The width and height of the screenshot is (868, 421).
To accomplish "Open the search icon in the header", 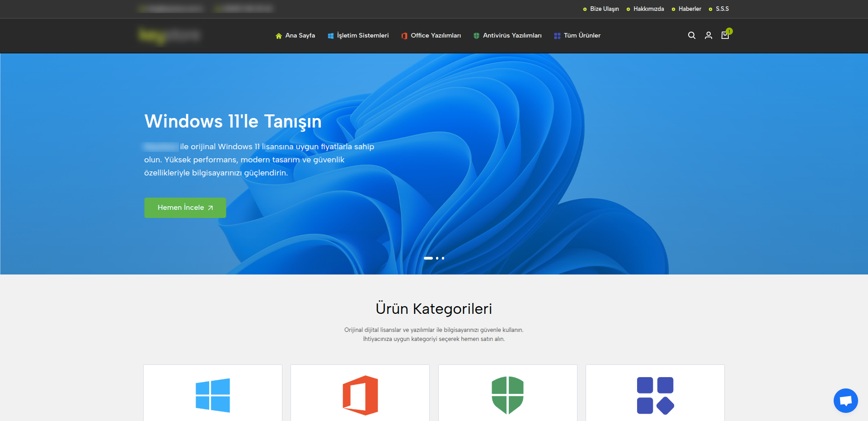I will (691, 35).
